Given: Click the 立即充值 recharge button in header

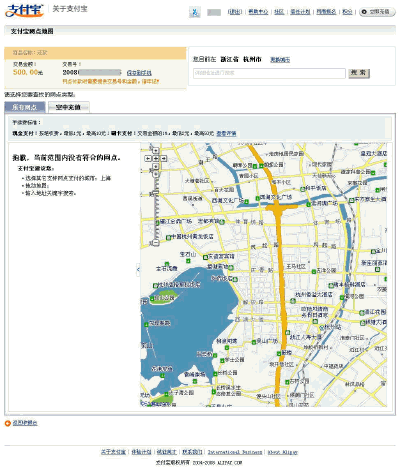Looking at the screenshot, I should [377, 12].
